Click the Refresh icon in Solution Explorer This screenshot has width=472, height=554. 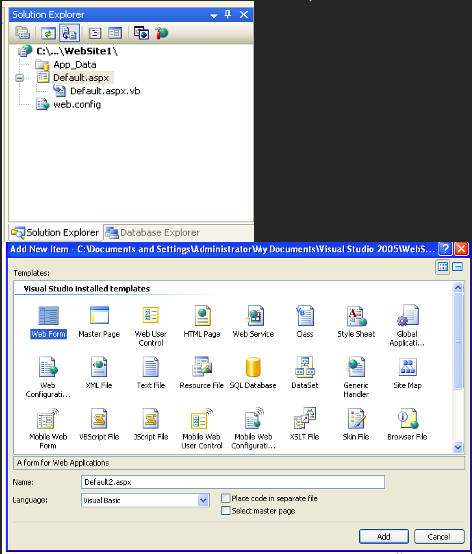(x=48, y=33)
